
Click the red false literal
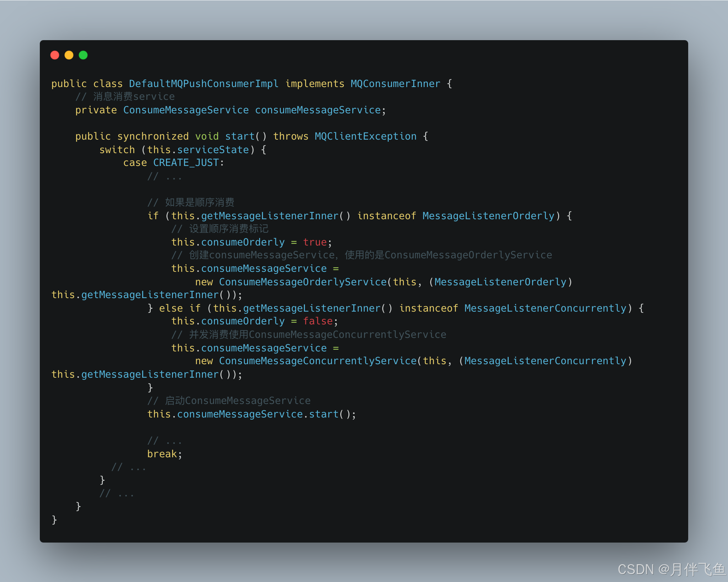pos(317,321)
